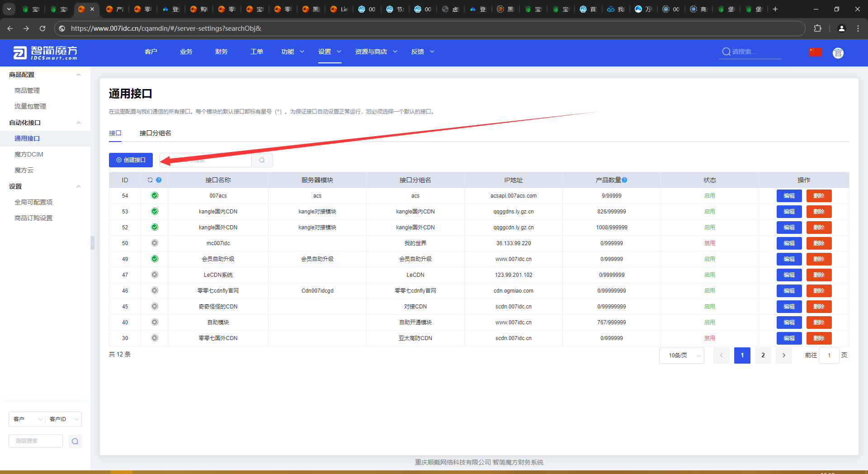The image size is (868, 474).
Task: Click gray status icon for 自助模块 row
Action: pos(155,322)
